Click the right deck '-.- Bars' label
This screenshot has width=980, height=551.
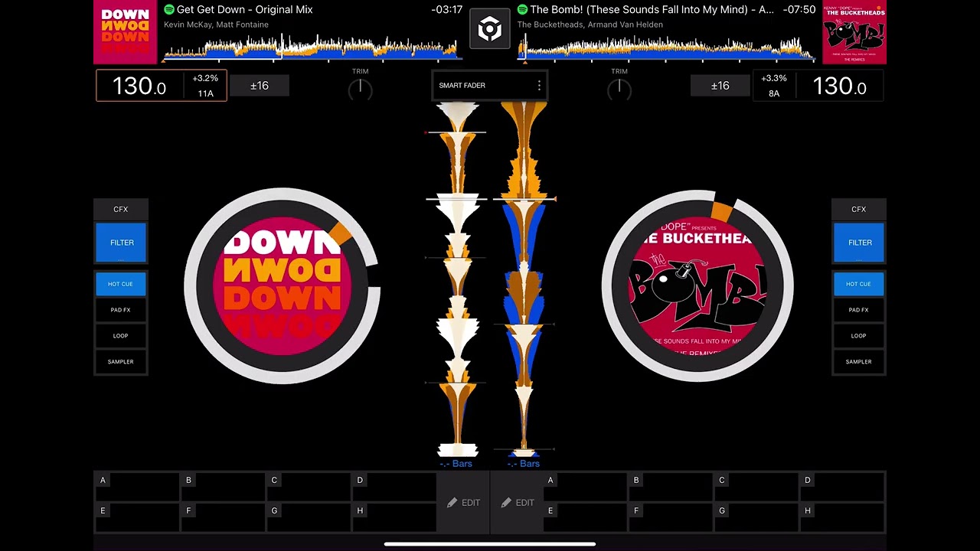524,464
